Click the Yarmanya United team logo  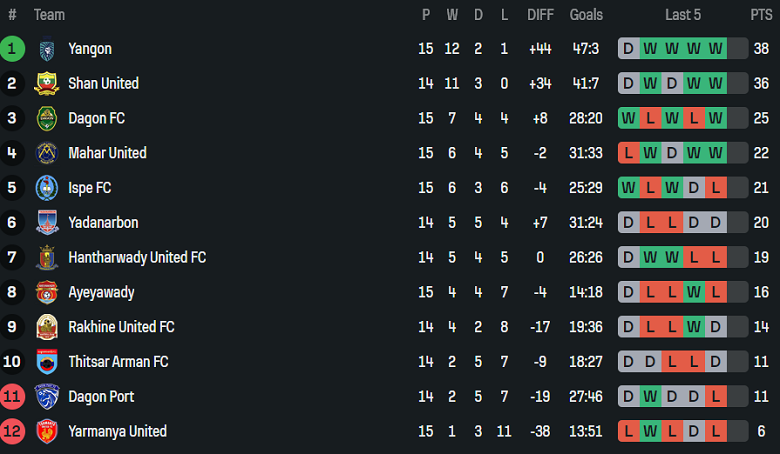point(47,432)
